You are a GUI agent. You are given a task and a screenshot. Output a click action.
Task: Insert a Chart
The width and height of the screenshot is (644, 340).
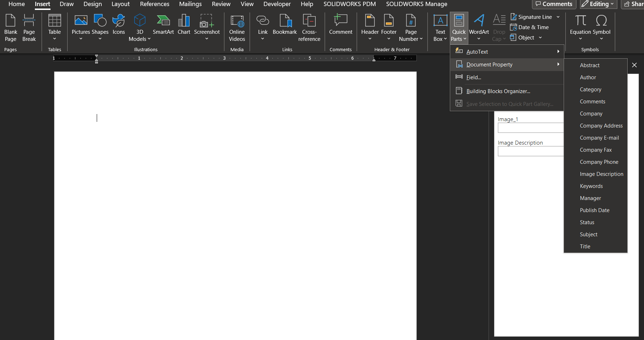184,25
